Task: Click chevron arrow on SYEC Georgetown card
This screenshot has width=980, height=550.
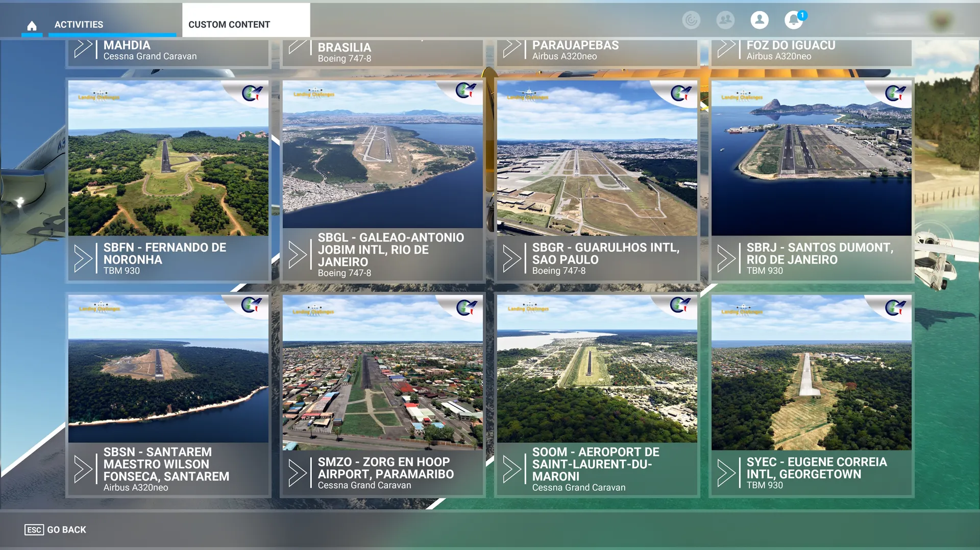Action: (x=726, y=473)
